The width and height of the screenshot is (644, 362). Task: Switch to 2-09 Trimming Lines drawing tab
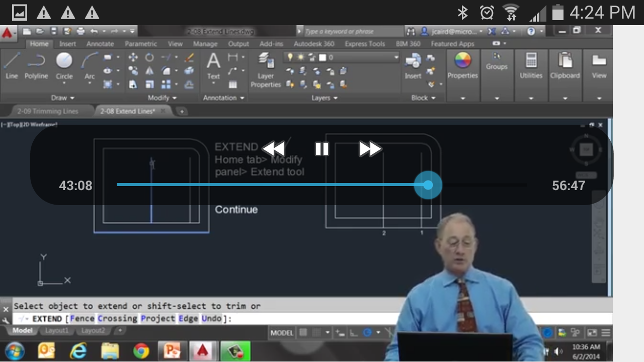click(x=48, y=111)
